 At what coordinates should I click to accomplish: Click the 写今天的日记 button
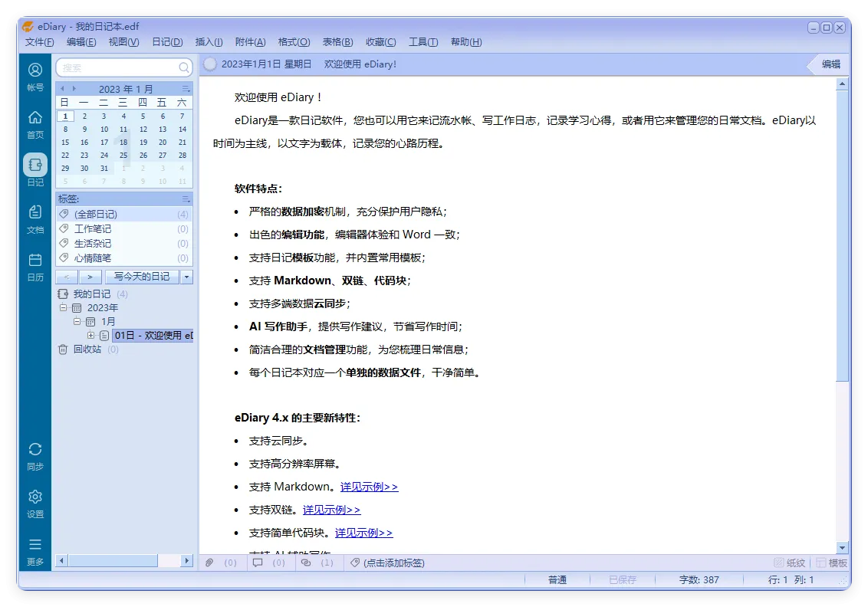[x=142, y=277]
